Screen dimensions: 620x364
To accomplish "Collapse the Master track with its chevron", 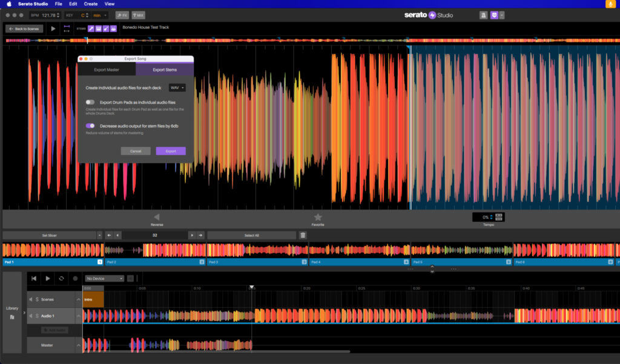I will [x=78, y=345].
